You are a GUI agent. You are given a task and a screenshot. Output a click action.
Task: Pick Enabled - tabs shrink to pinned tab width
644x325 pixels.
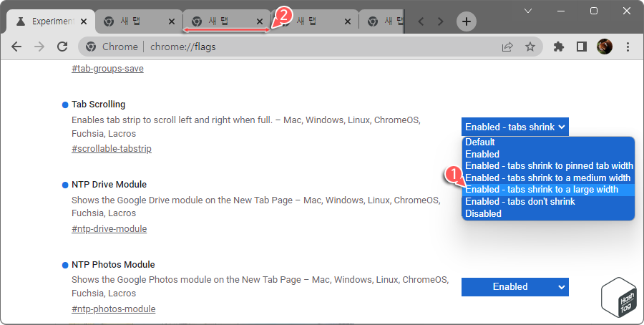[x=548, y=166]
